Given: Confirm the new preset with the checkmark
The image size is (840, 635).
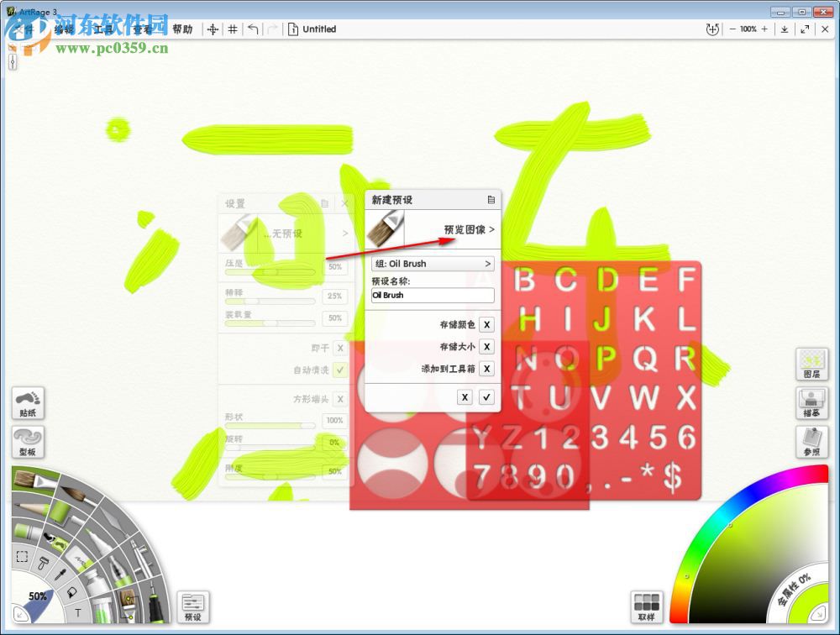Looking at the screenshot, I should click(x=486, y=396).
